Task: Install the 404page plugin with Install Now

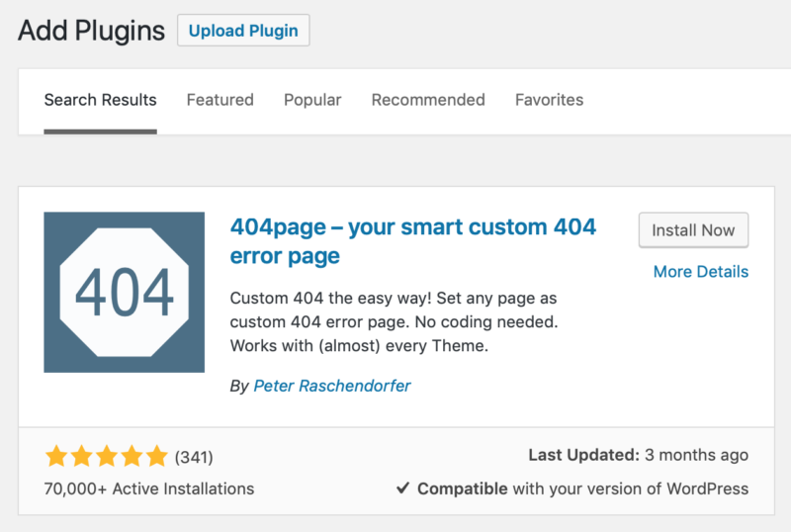Action: tap(693, 230)
